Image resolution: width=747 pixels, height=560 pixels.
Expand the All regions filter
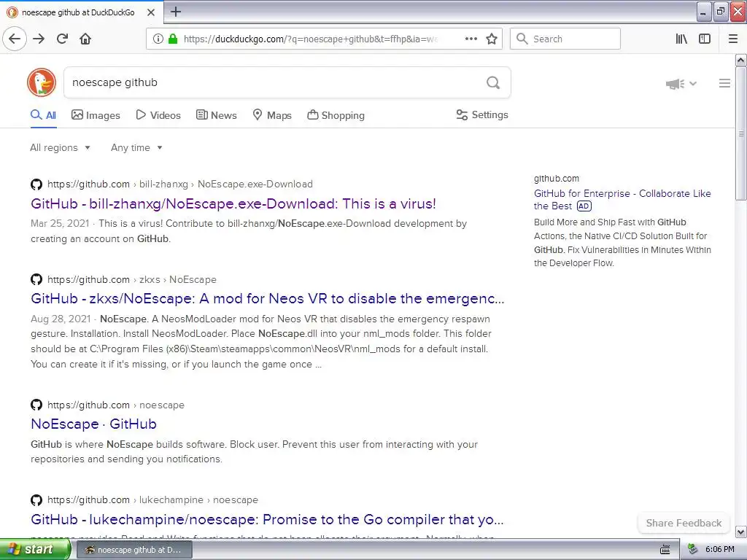60,147
